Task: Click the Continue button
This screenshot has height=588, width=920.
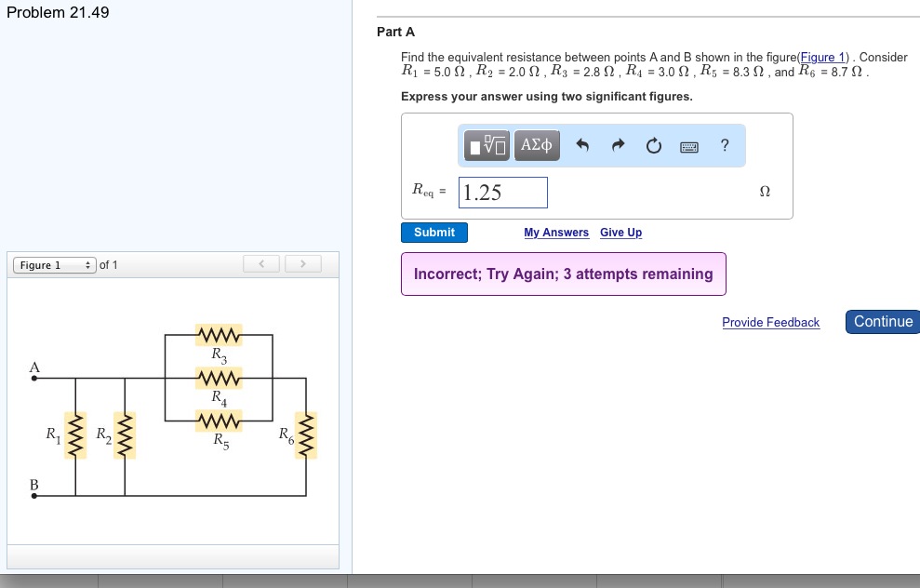Action: (x=881, y=321)
